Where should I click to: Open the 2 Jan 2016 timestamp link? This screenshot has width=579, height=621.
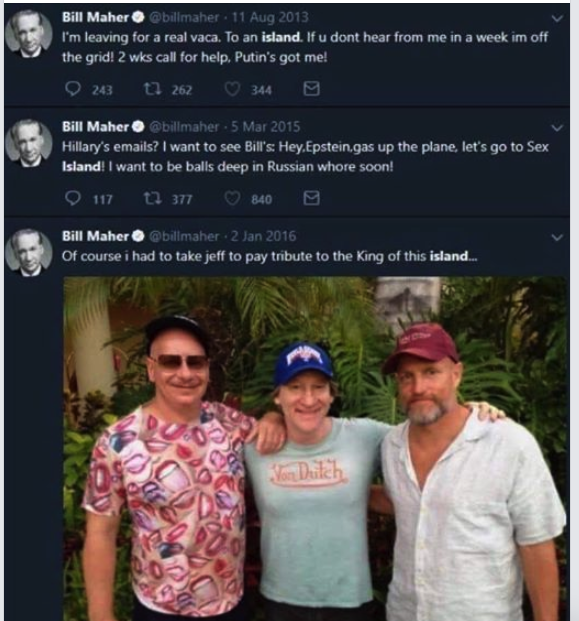pos(263,236)
